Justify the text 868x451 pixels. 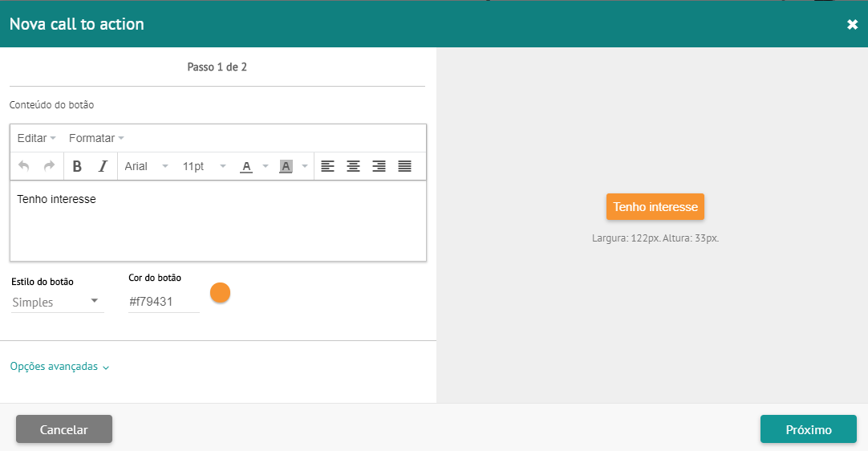(404, 165)
